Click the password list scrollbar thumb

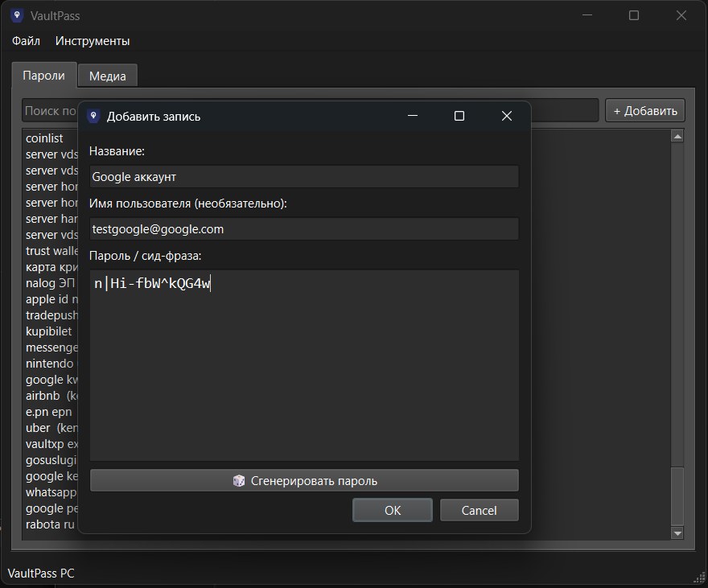[x=677, y=496]
